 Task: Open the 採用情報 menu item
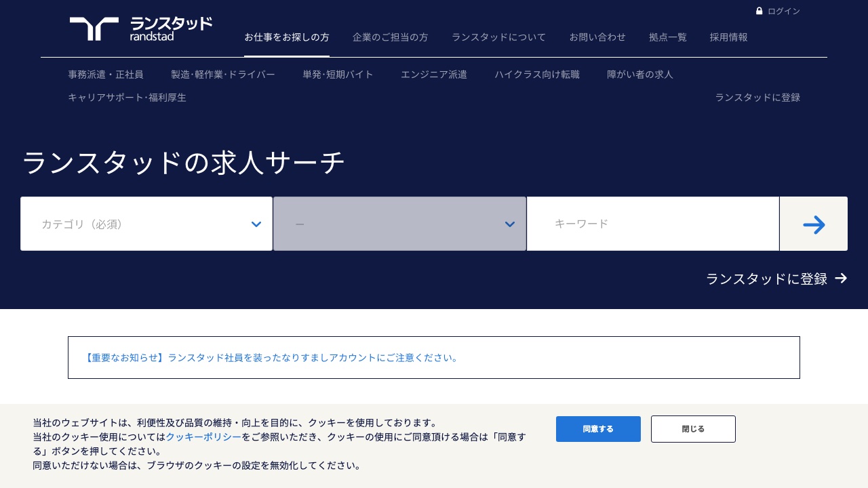click(729, 37)
